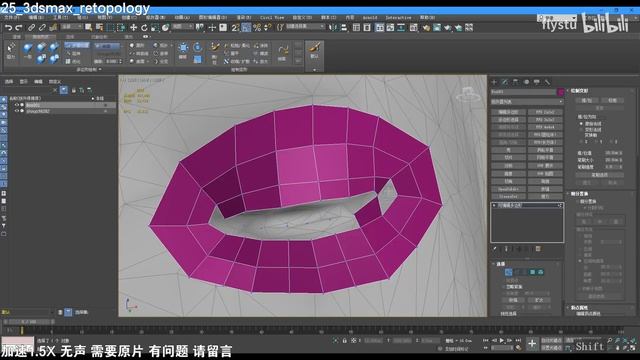Toggle the Spinner Snap icon
The width and height of the screenshot is (640, 360).
click(x=268, y=27)
